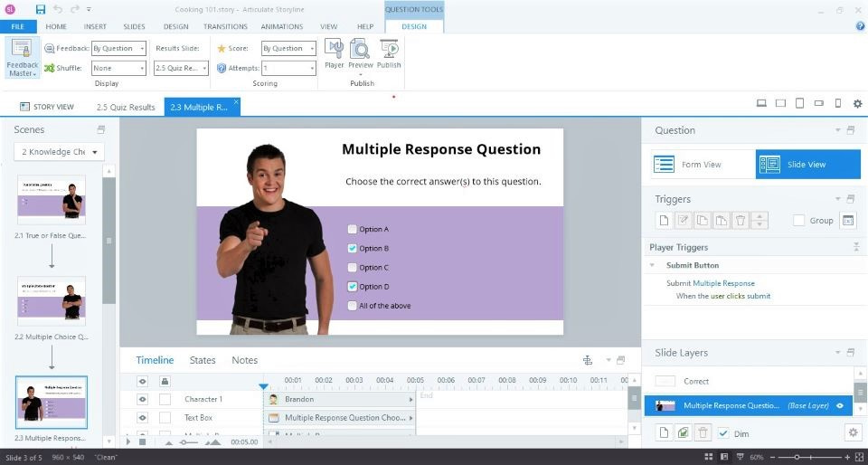This screenshot has width=868, height=465.
Task: Undo the last action
Action: (x=58, y=9)
